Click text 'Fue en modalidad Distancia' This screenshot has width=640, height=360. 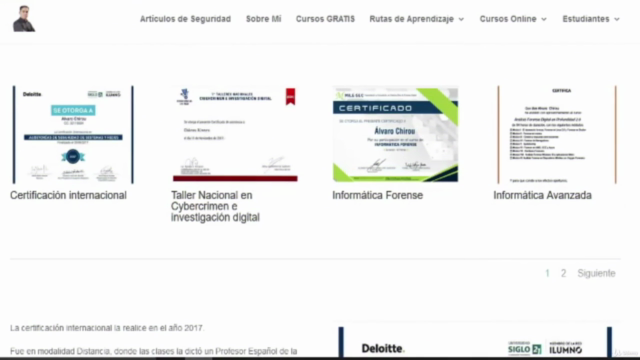(60, 351)
